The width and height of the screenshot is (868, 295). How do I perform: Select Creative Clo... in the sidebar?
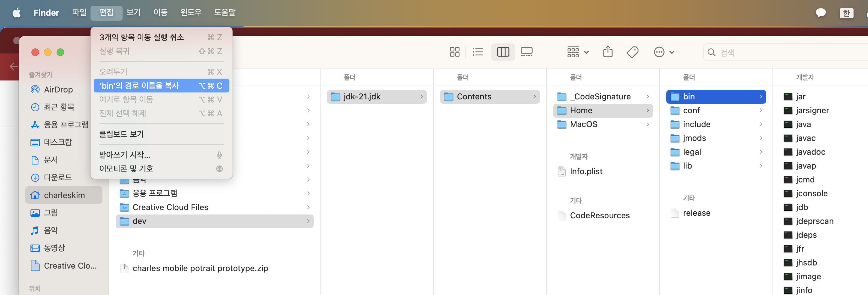coord(63,265)
